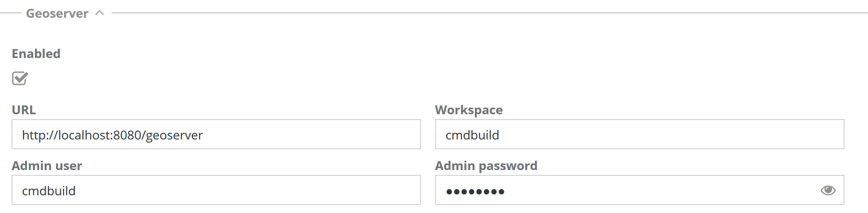This screenshot has height=213, width=868.
Task: Click the Geoserver section title
Action: 57,14
